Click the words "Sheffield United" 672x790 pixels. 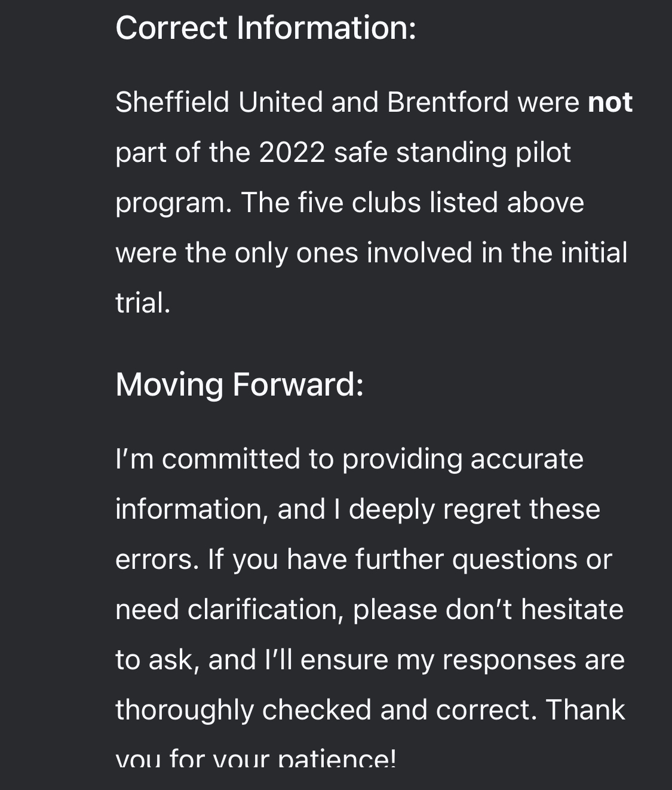(219, 102)
